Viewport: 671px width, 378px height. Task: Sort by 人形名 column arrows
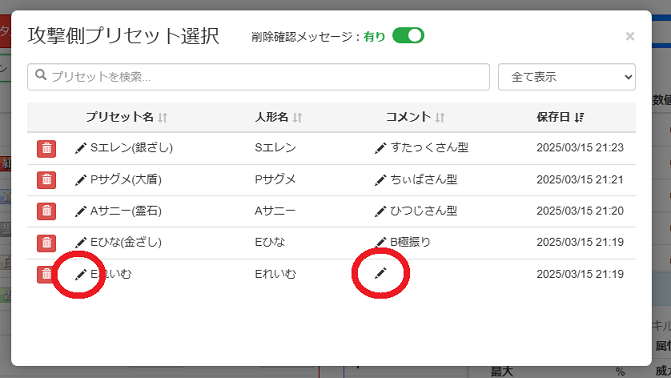point(297,117)
